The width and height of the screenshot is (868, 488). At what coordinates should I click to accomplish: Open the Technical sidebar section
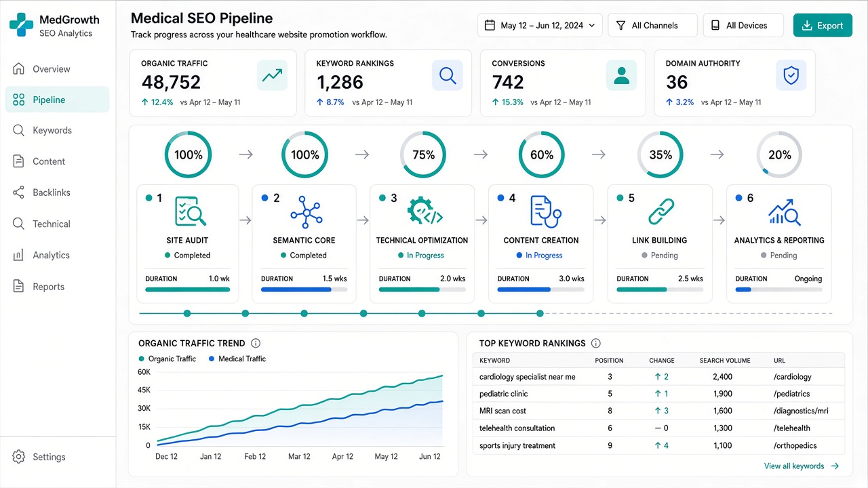(57, 224)
